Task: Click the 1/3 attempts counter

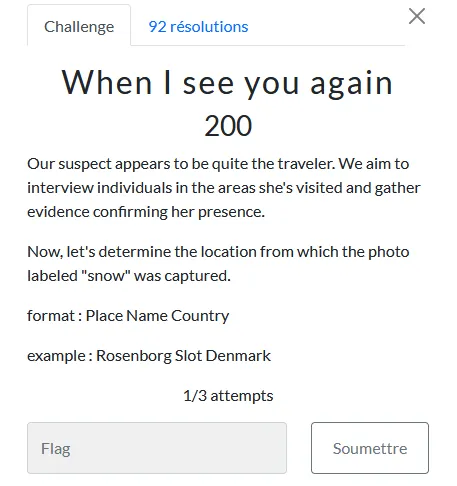Action: 228,396
